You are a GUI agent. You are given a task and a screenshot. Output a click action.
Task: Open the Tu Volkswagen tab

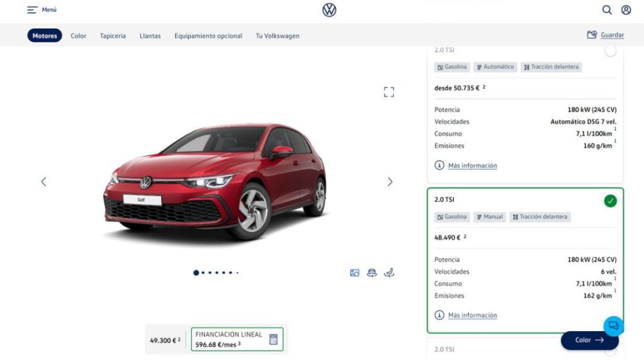[x=277, y=36]
